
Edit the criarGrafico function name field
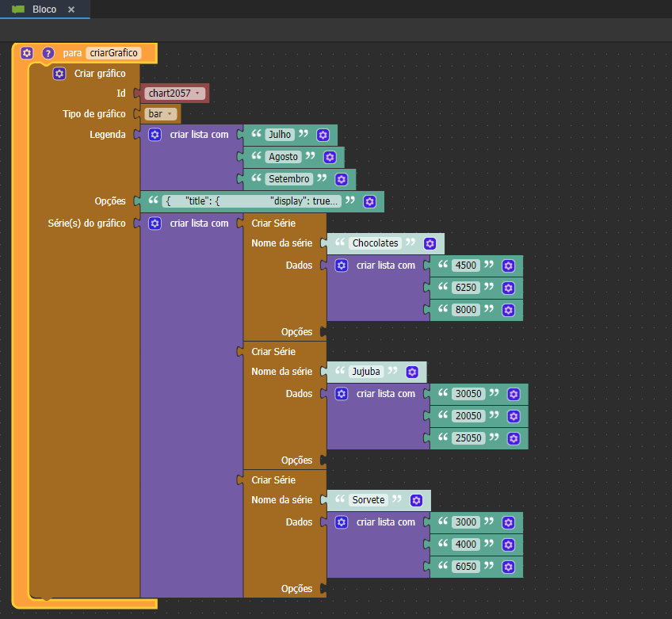click(x=113, y=53)
